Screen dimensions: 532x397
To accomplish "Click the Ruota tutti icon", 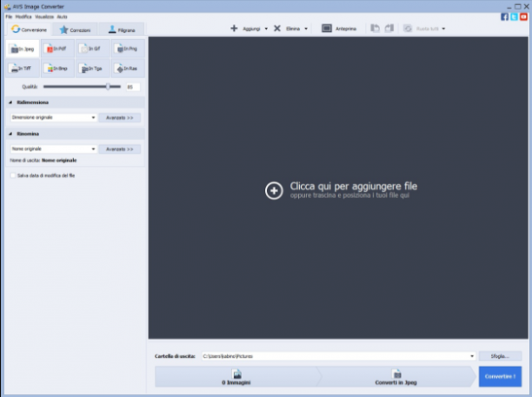I will [408, 29].
